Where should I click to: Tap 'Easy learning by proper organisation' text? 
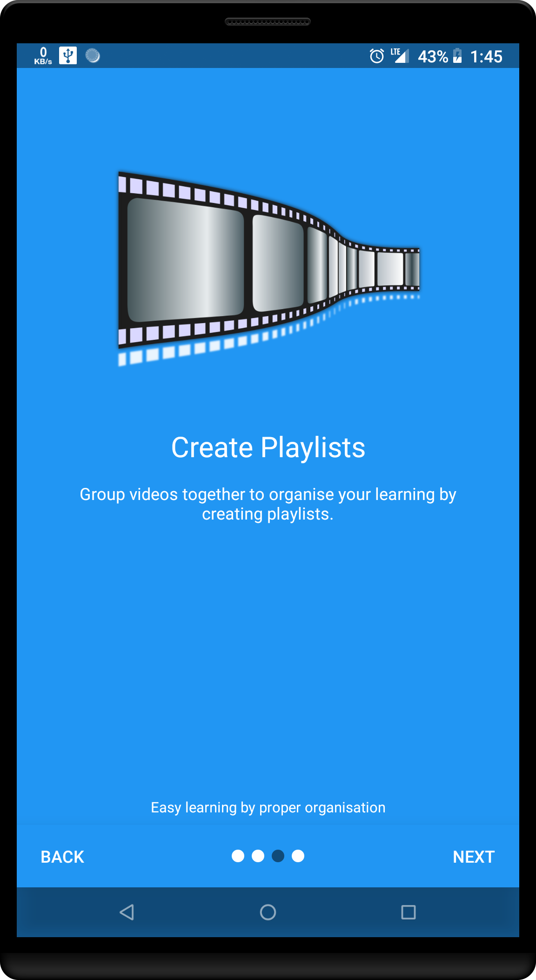(268, 807)
